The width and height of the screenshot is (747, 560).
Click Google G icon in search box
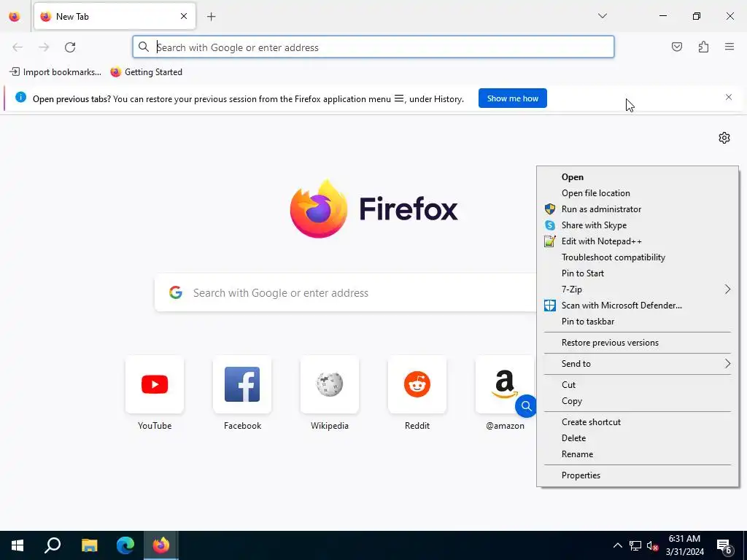pyautogui.click(x=176, y=292)
